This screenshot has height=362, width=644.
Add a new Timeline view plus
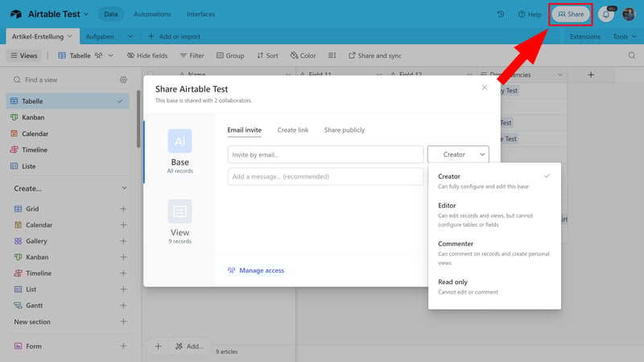[x=123, y=273]
